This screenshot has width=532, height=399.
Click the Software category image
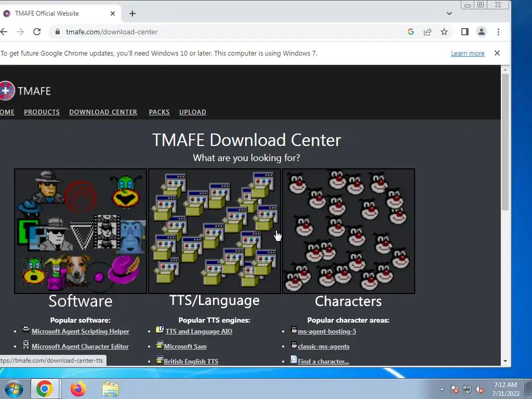click(81, 231)
